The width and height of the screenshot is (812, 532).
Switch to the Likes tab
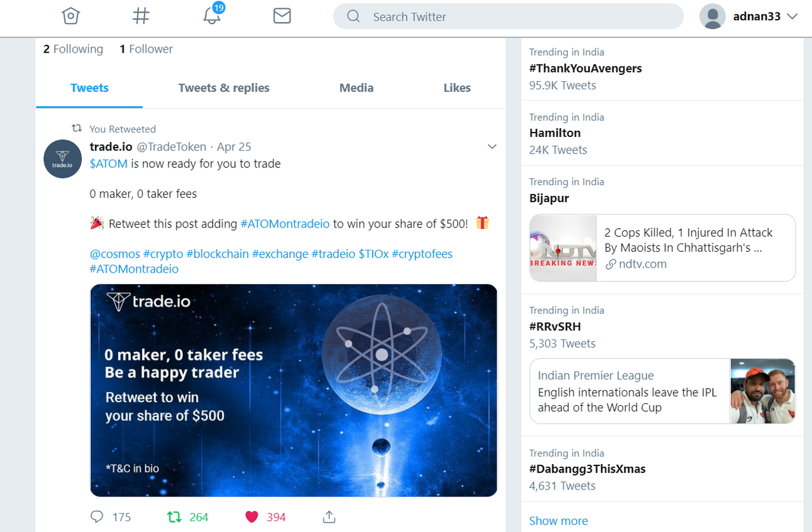pyautogui.click(x=457, y=88)
